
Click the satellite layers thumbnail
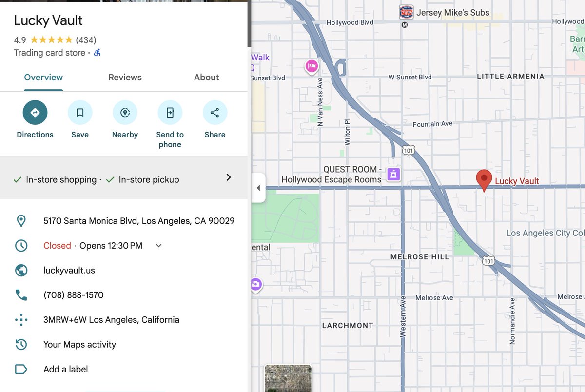pyautogui.click(x=288, y=378)
